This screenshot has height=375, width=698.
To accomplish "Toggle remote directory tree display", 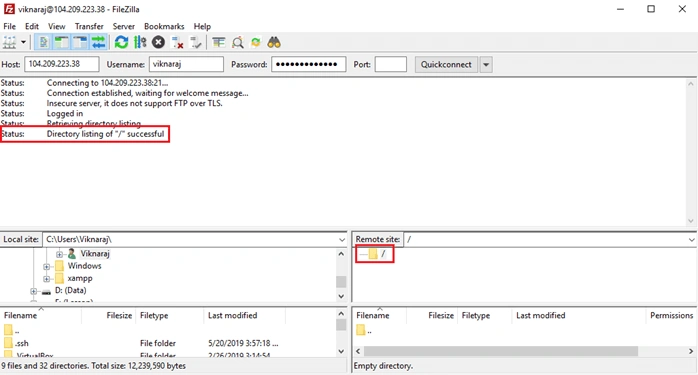I will coord(80,43).
